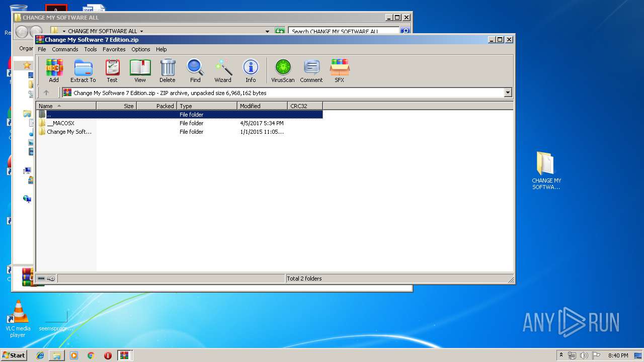
Task: Open the Tools menu
Action: point(91,49)
